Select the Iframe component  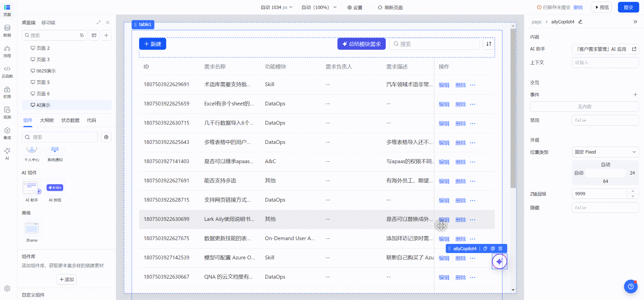(x=32, y=231)
